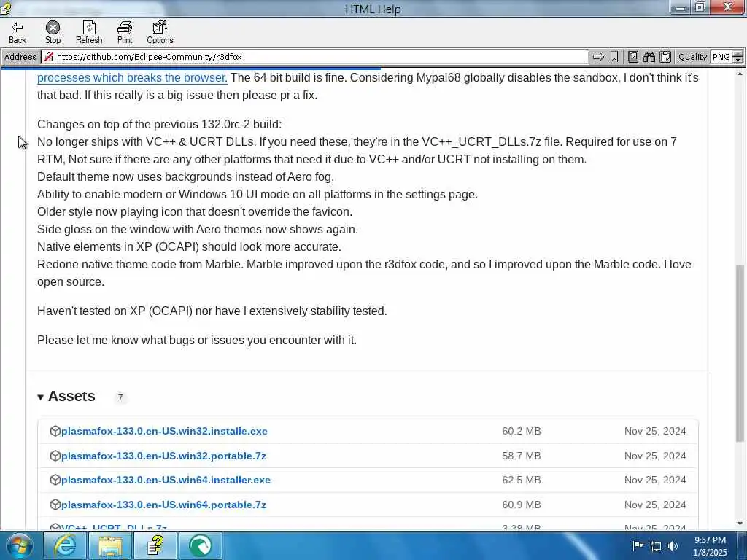Click the volume speaker tray icon
This screenshot has height=560, width=747.
[x=673, y=546]
